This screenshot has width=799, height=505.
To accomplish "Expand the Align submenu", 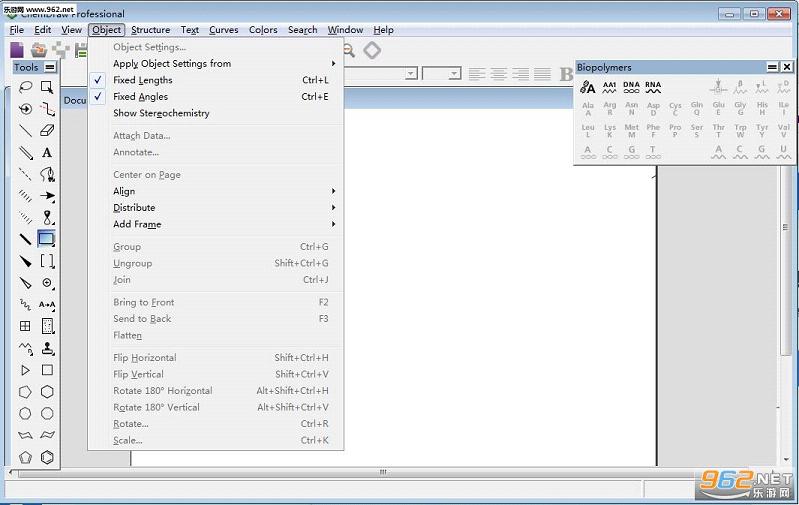I will (217, 191).
